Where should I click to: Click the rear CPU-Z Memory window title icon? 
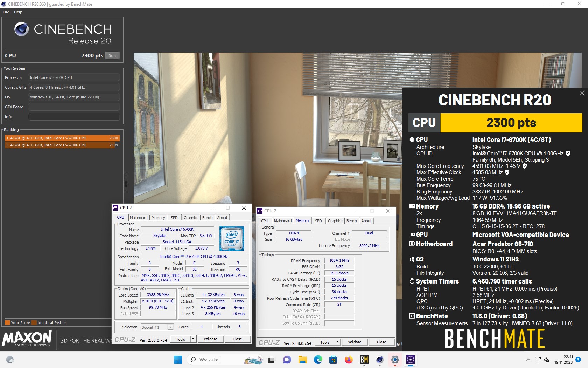click(260, 211)
